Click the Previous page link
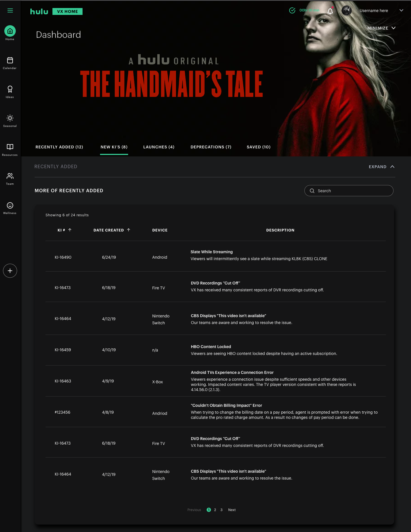The width and height of the screenshot is (411, 532). (x=194, y=510)
